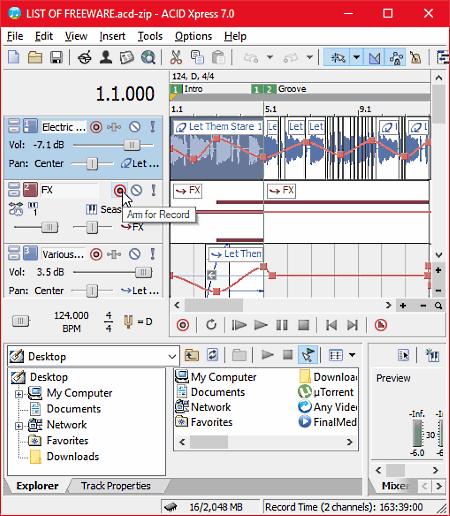Open the Insert menu
This screenshot has width=450, height=516.
pos(112,36)
